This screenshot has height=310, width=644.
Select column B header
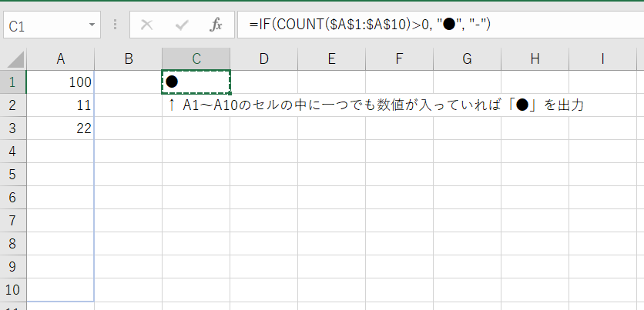[x=129, y=59]
